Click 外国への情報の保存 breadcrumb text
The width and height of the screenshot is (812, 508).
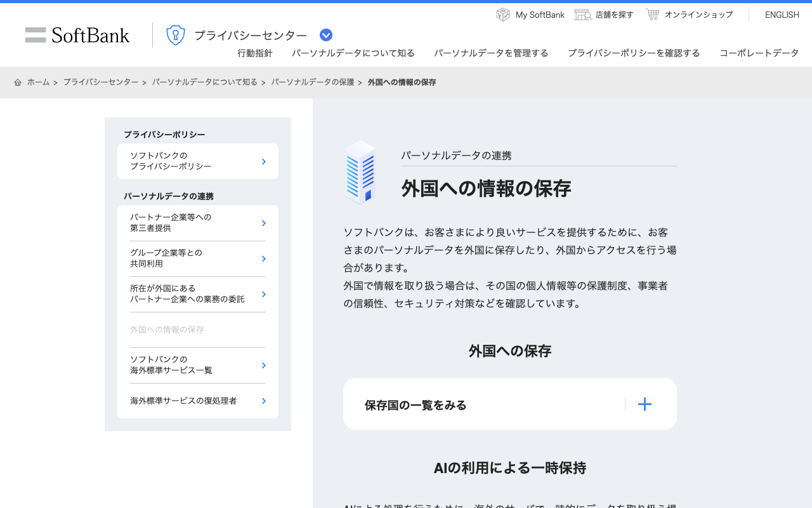point(402,83)
